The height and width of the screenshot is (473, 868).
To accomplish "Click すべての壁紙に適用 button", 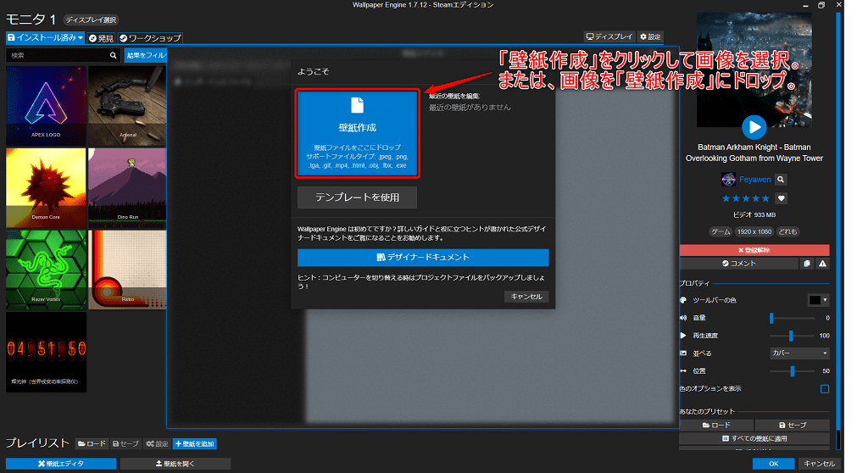I will [754, 438].
